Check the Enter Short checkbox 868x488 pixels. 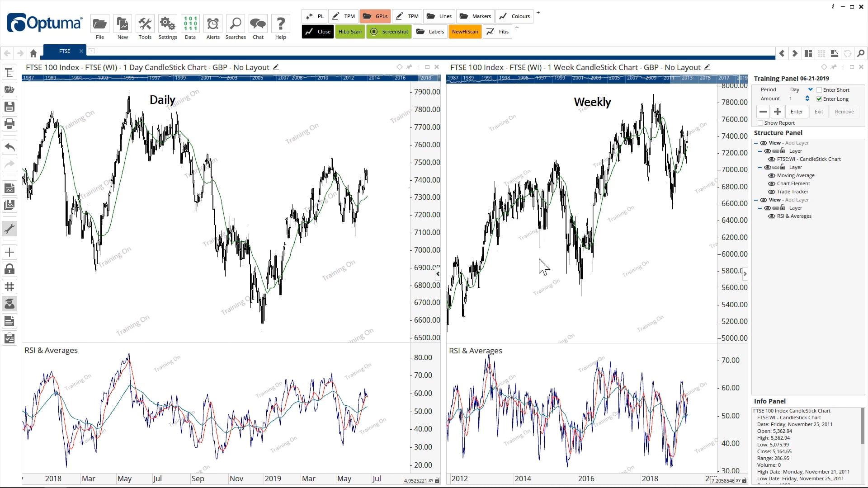pyautogui.click(x=819, y=90)
